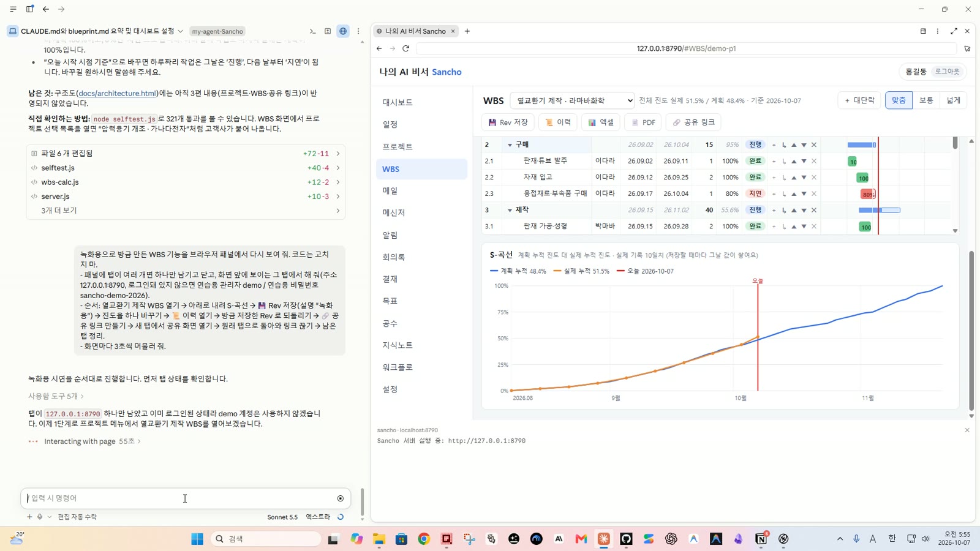The height and width of the screenshot is (551, 980).
Task: Open a new browser panel tab
Action: (x=467, y=31)
